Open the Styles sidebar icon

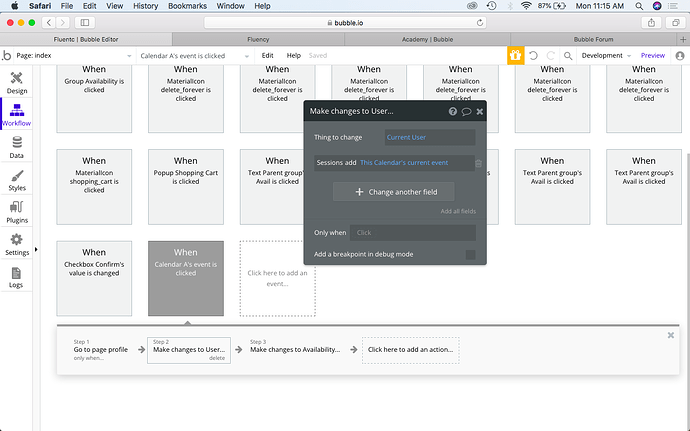(x=16, y=180)
